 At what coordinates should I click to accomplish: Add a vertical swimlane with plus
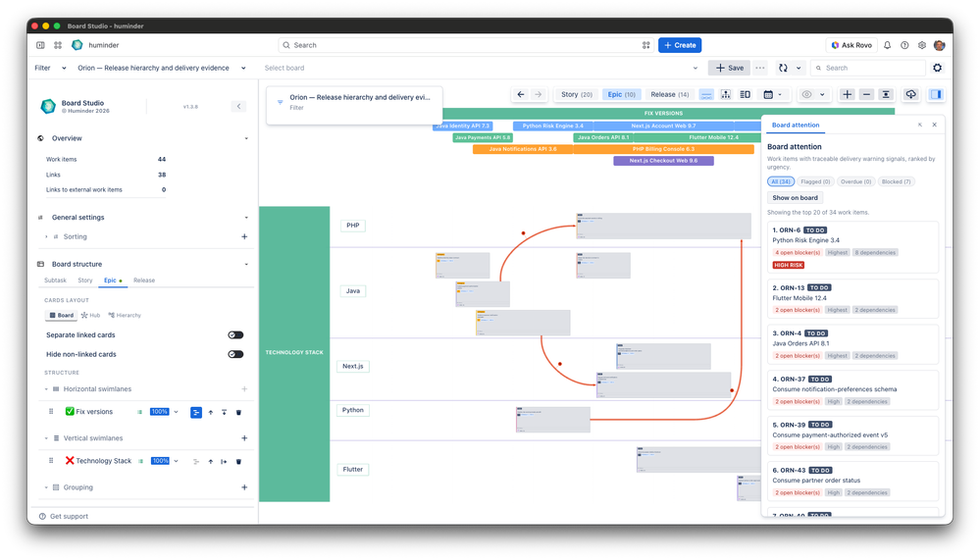click(x=244, y=438)
